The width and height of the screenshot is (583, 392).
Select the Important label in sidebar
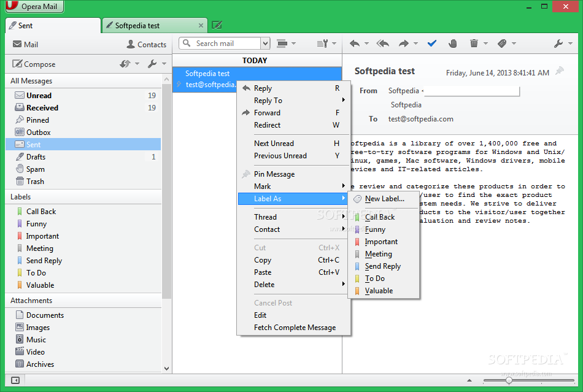(83, 236)
